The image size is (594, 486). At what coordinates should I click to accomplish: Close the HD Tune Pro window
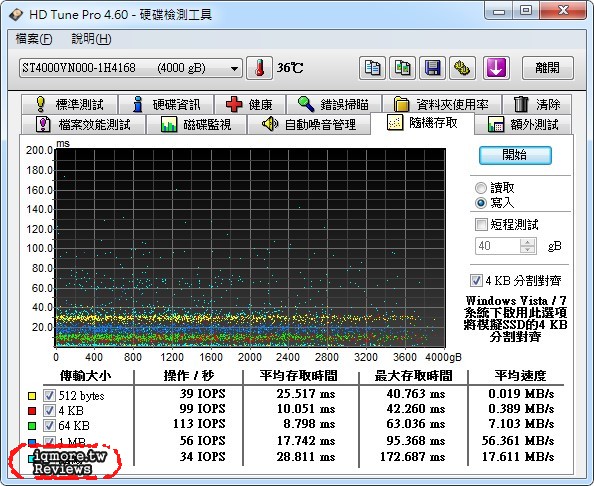(x=563, y=11)
